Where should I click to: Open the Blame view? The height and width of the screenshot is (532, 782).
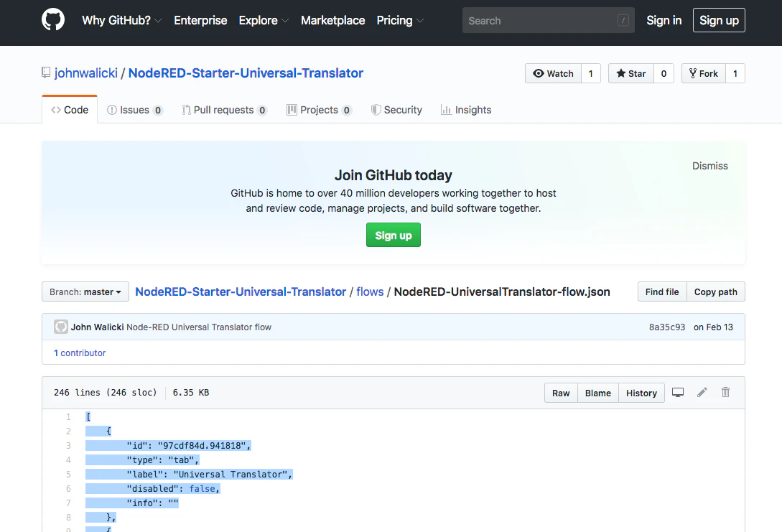coord(598,393)
